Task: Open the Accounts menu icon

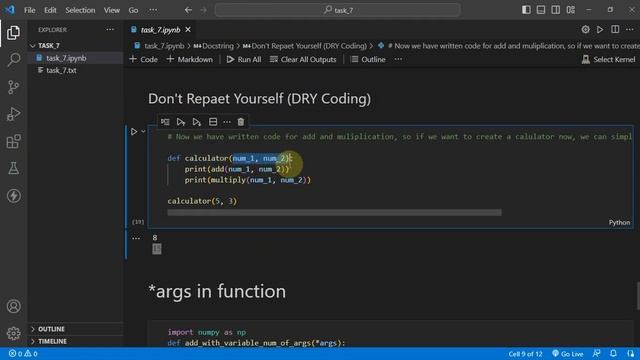Action: (13, 306)
